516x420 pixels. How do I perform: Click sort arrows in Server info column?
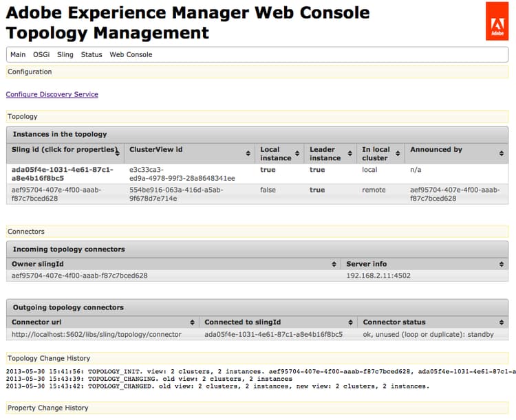click(502, 264)
